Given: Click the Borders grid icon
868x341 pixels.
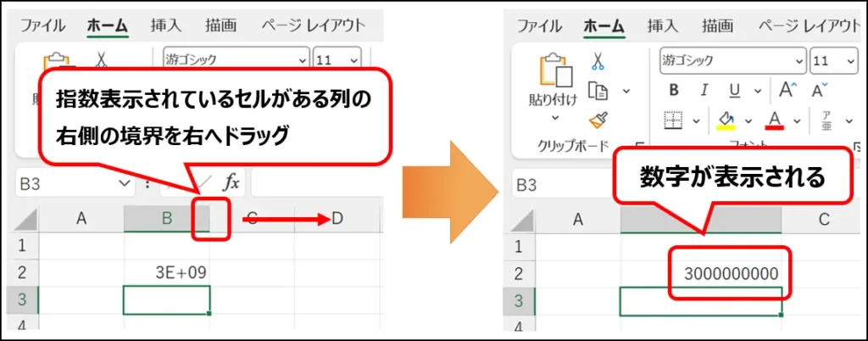Looking at the screenshot, I should click(673, 120).
